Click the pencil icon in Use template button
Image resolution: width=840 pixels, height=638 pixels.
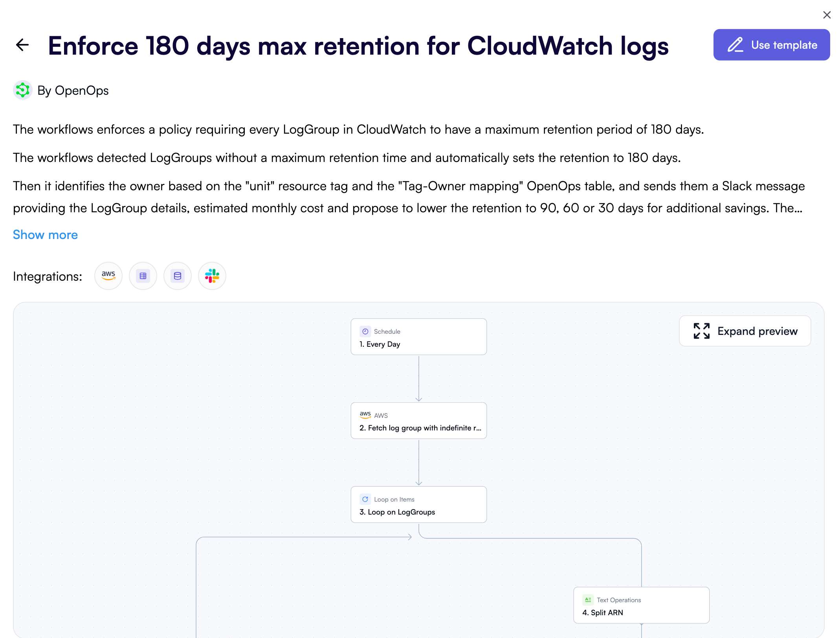[x=735, y=44]
